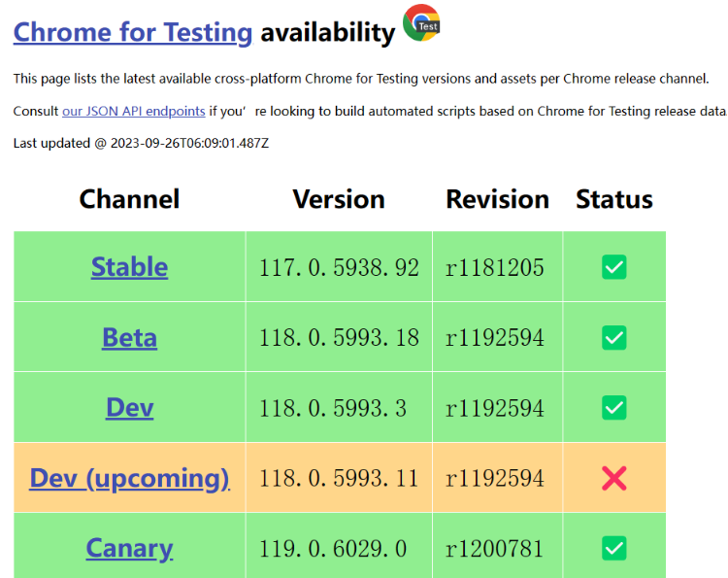
Task: Click the red X status for Dev (upcoming)
Action: (613, 478)
